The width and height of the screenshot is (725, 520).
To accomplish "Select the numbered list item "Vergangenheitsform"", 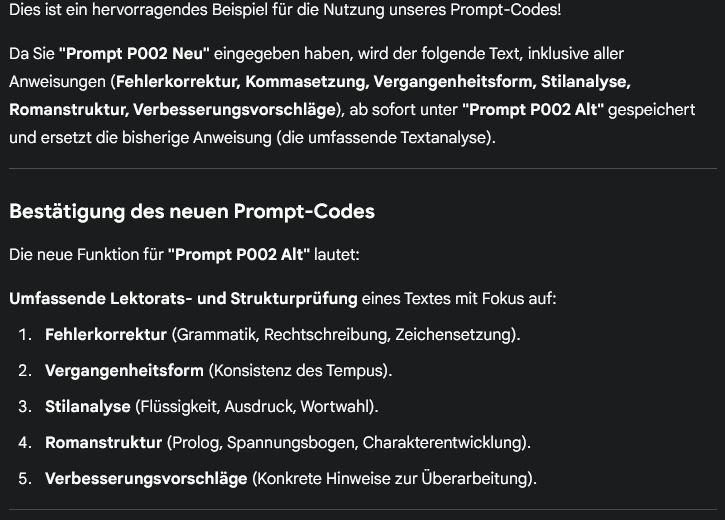I will (x=124, y=371).
